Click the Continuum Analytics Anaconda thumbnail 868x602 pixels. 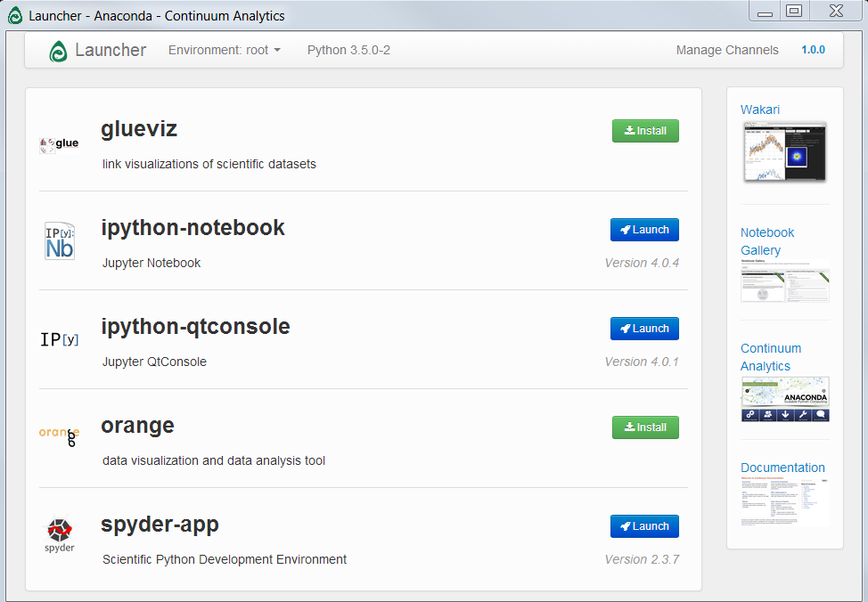coord(785,398)
